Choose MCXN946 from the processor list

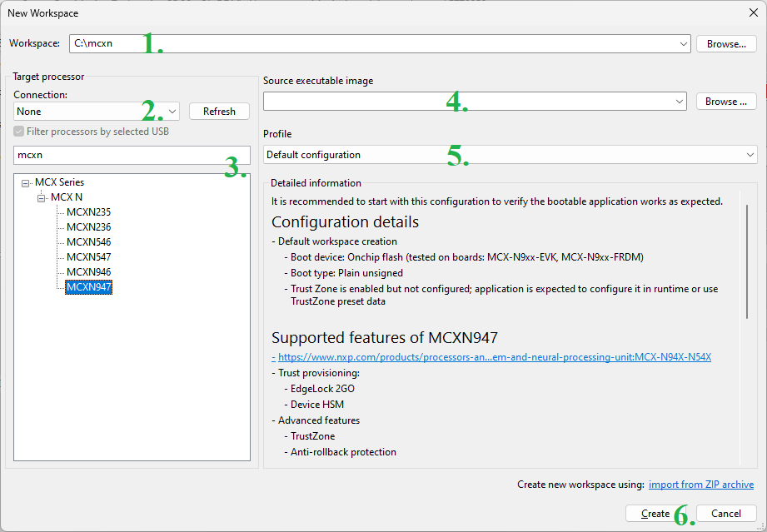(x=88, y=272)
